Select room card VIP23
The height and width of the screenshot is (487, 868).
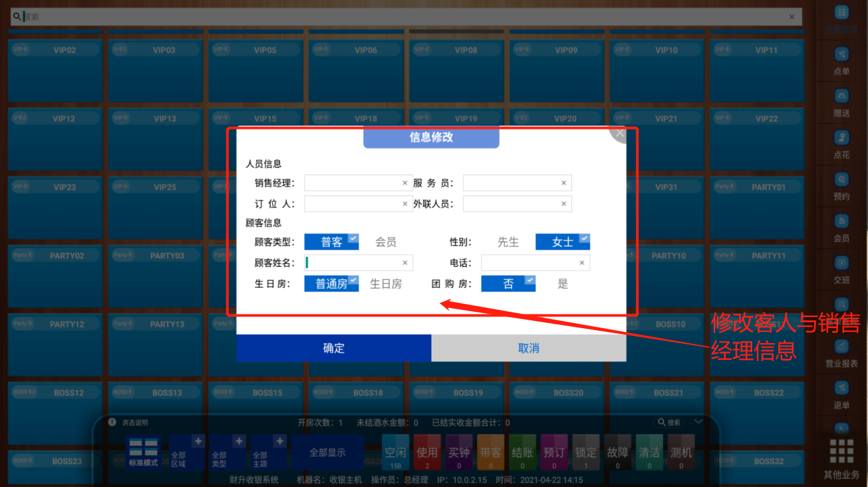[55, 207]
